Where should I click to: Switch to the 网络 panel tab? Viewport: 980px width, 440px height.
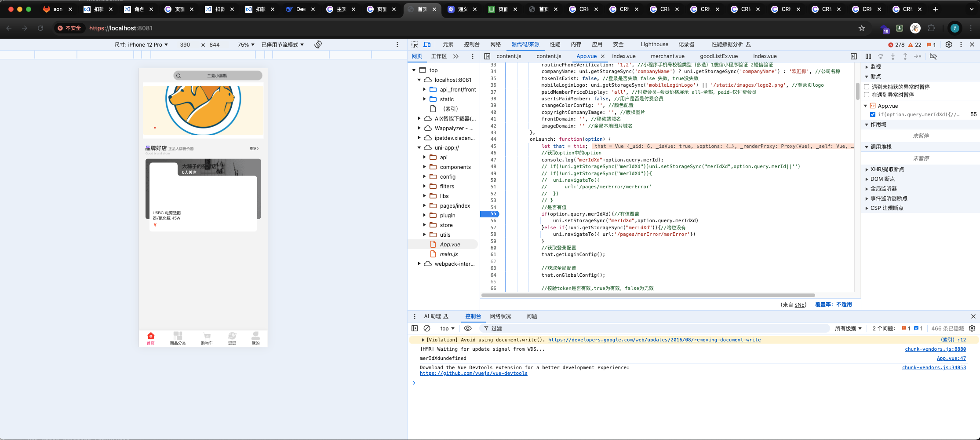496,44
